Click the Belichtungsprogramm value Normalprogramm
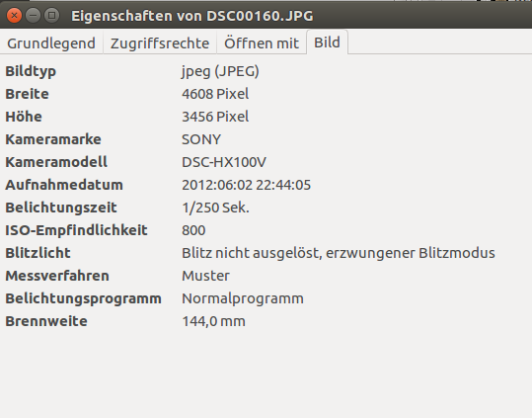 [243, 298]
